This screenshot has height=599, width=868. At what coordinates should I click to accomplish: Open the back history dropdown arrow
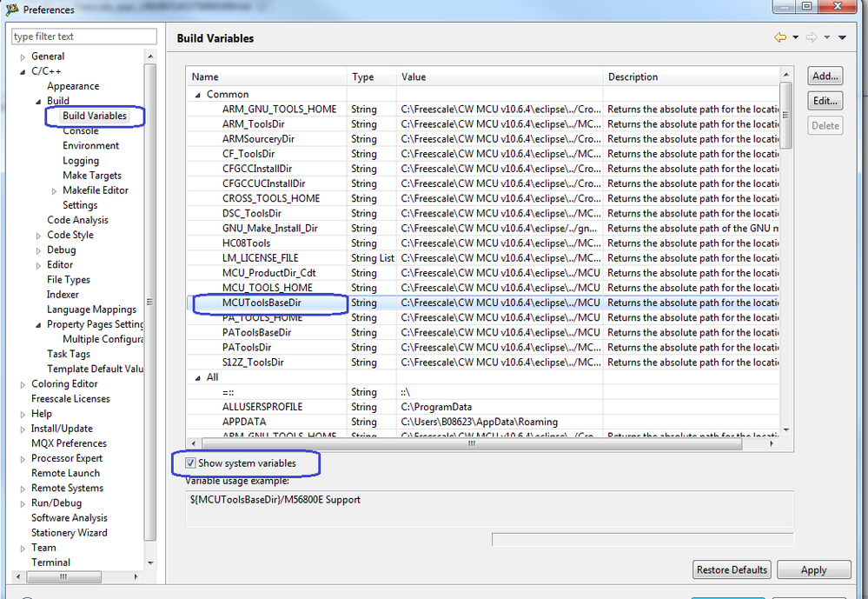[x=796, y=37]
